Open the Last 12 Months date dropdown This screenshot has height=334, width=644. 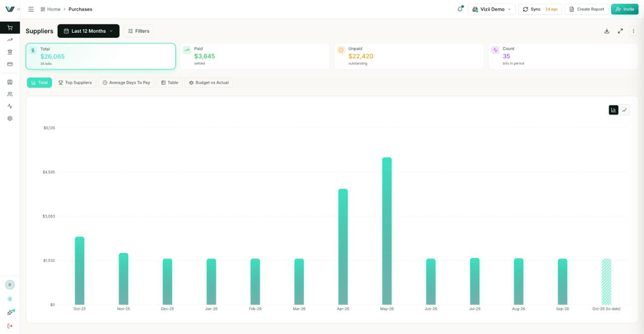point(88,31)
